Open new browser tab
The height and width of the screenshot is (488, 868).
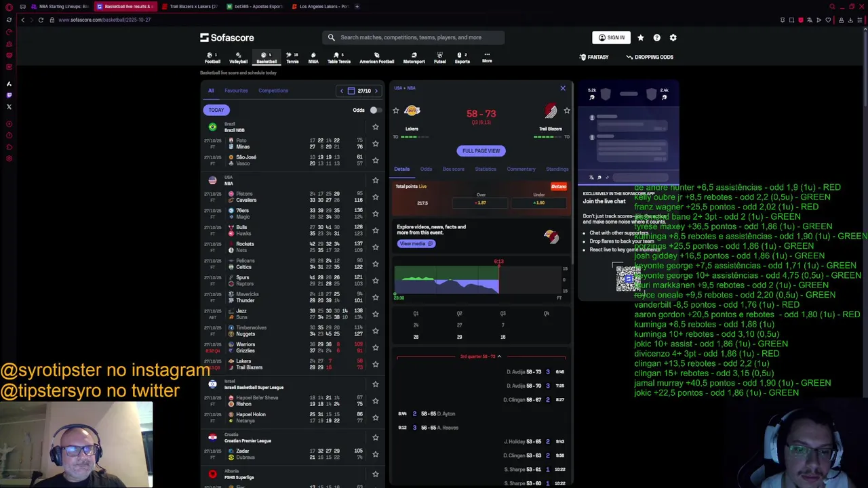pyautogui.click(x=357, y=6)
